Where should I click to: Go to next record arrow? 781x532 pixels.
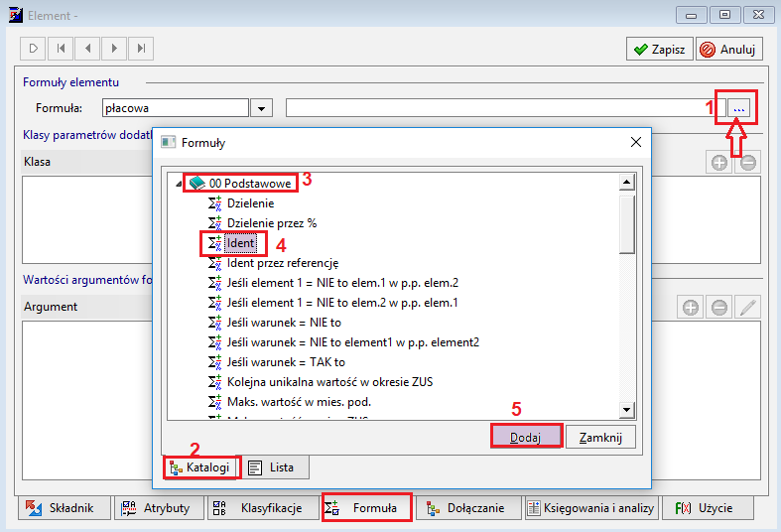[114, 49]
